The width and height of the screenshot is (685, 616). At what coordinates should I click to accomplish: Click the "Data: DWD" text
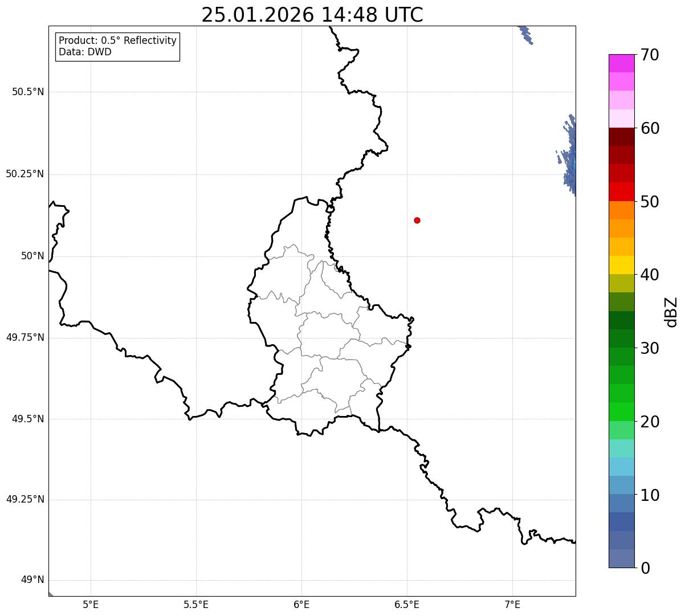(85, 52)
